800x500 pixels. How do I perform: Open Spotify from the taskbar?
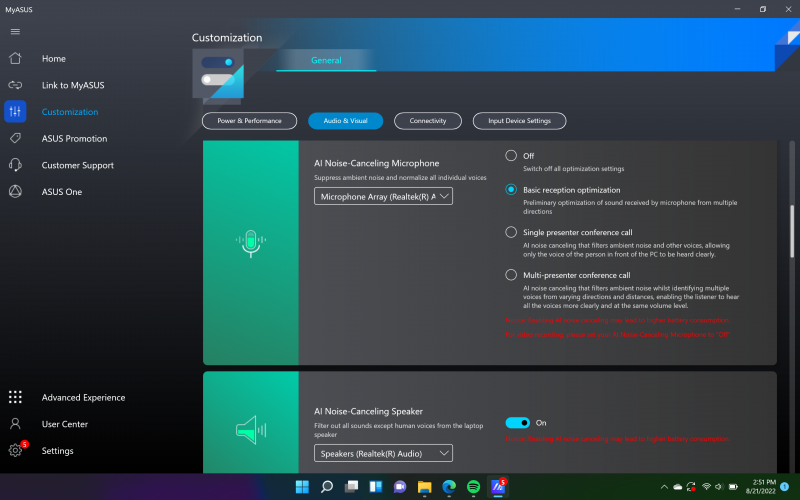(x=473, y=487)
